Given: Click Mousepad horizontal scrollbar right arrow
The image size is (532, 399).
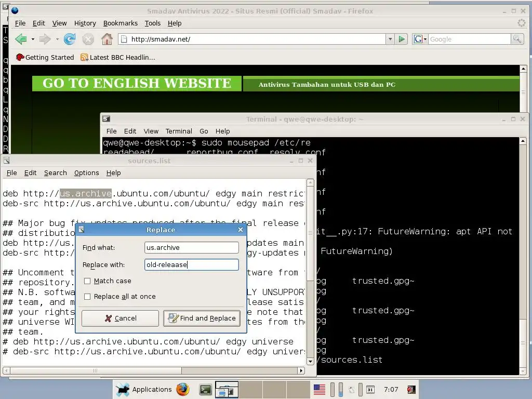Looking at the screenshot, I should tap(301, 370).
